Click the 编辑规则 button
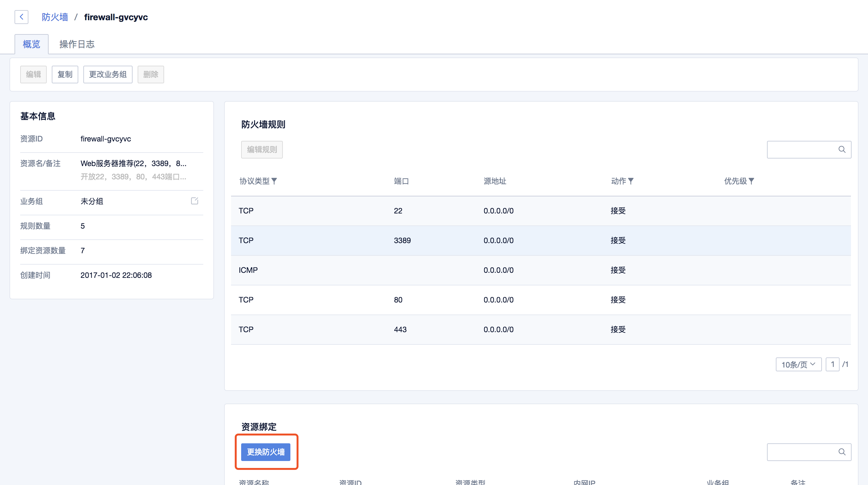 (x=262, y=149)
